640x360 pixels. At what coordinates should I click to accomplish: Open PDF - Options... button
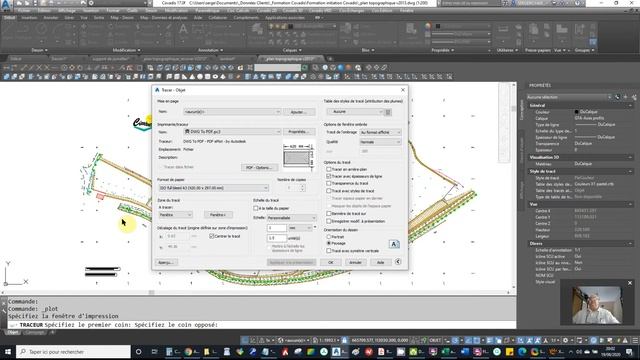click(259, 167)
